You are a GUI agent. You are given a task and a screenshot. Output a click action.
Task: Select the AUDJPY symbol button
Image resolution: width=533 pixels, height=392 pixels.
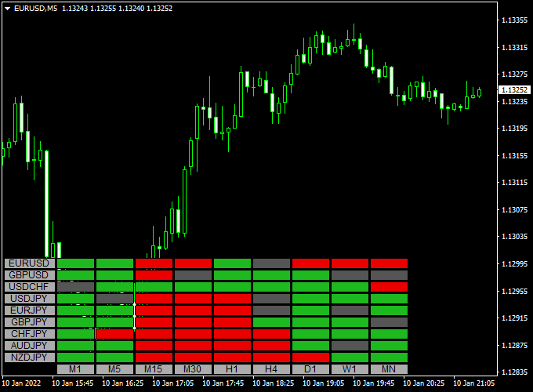30,346
